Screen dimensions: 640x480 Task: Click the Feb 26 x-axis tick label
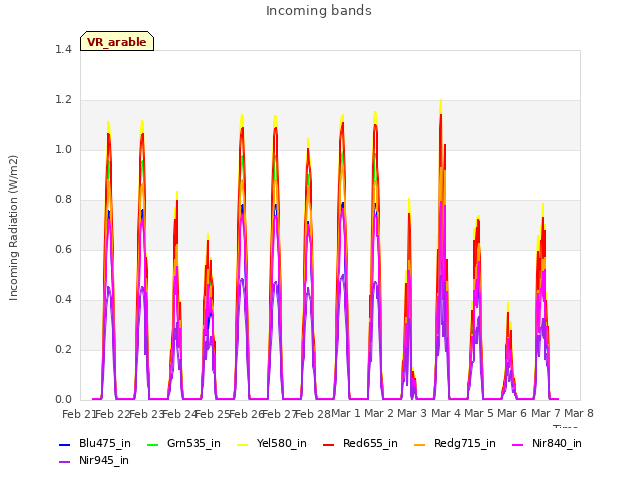(246, 414)
